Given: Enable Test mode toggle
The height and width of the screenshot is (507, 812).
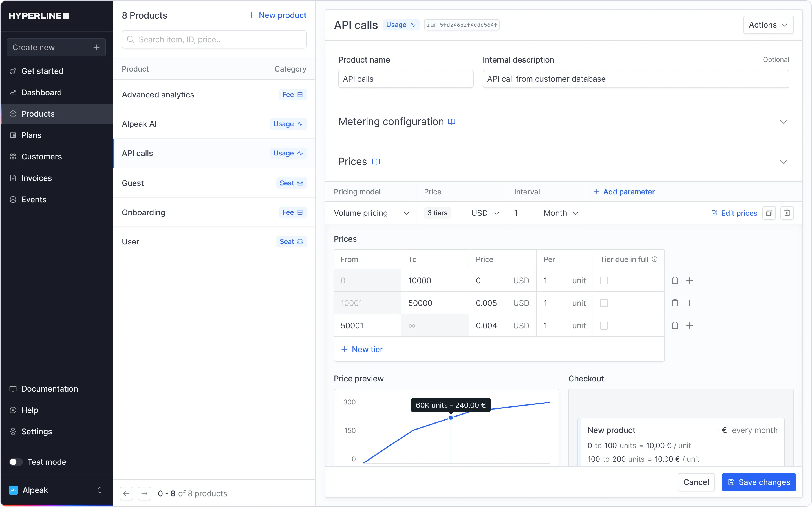Looking at the screenshot, I should point(15,462).
